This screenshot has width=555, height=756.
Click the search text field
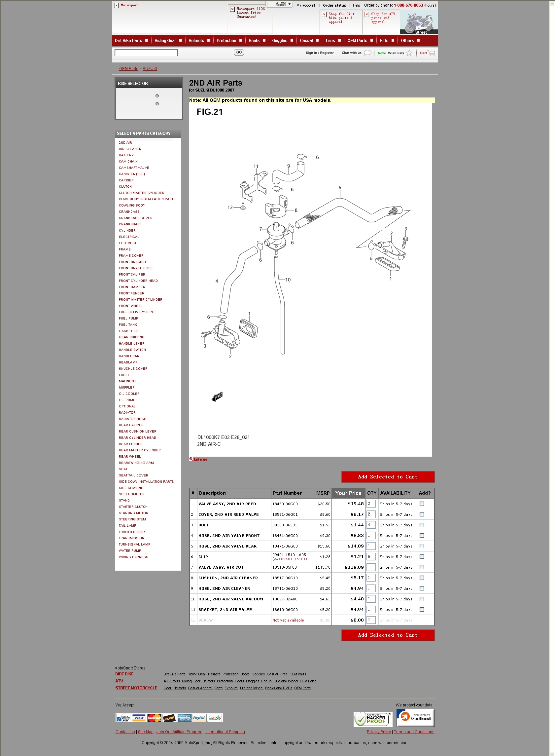[146, 53]
